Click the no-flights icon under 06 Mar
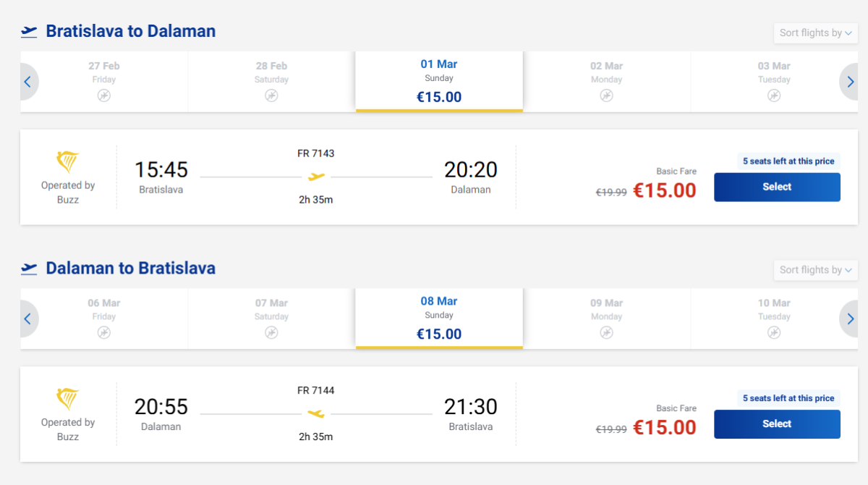 point(104,332)
